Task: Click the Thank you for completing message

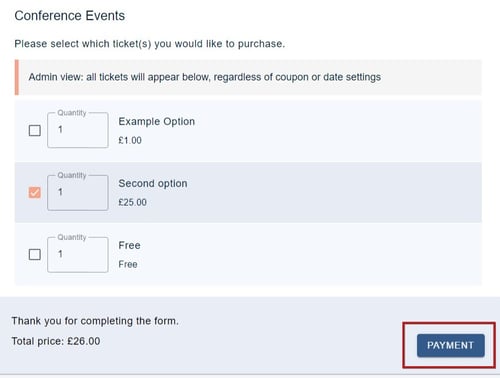Action: click(x=95, y=321)
